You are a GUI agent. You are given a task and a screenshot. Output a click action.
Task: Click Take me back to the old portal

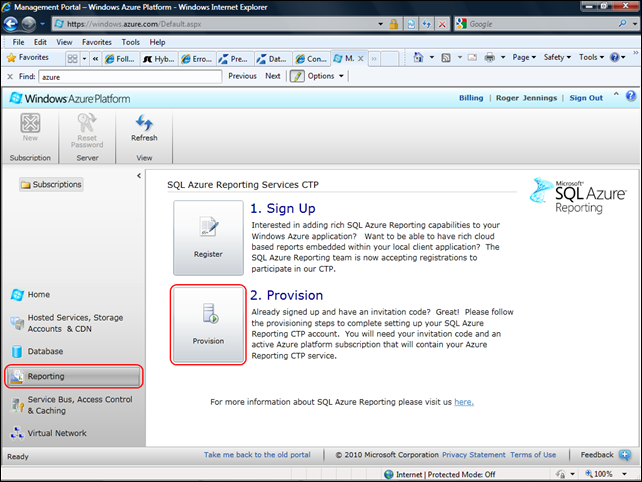point(257,455)
